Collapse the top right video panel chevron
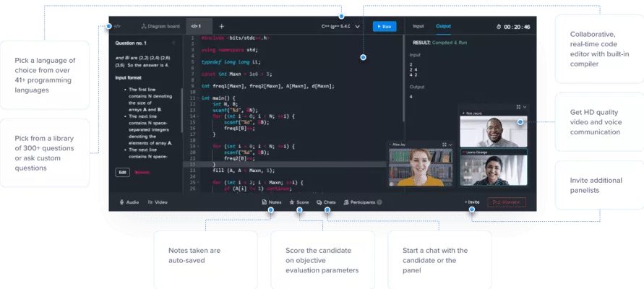This screenshot has width=644, height=289. click(x=525, y=107)
